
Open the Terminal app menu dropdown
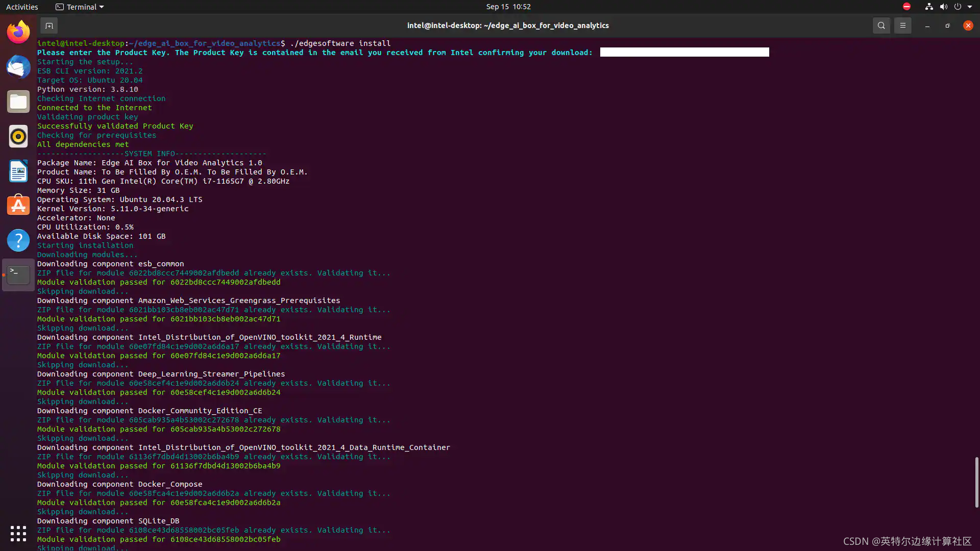[80, 7]
